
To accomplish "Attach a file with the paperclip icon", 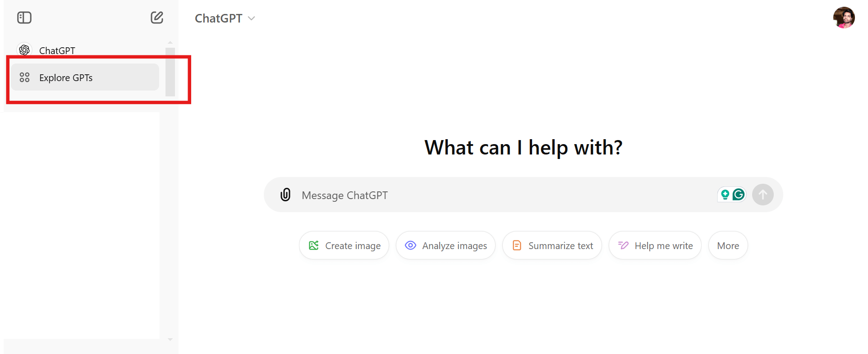I will 285,195.
